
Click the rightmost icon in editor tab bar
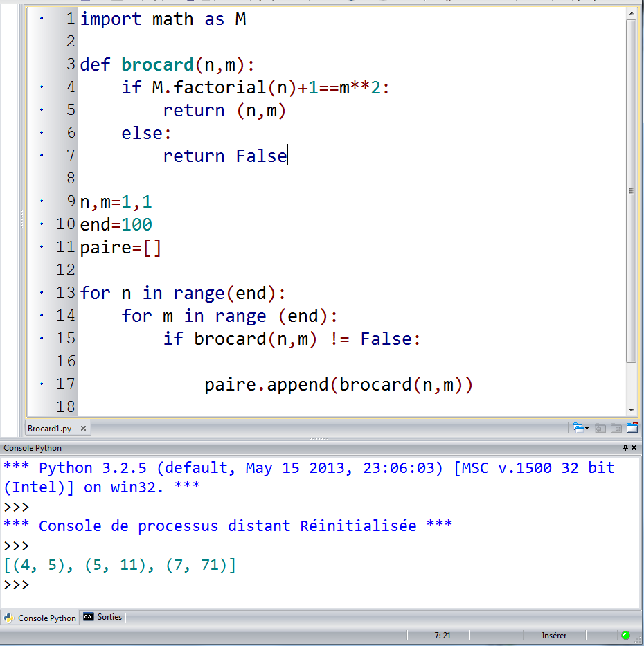[x=632, y=429]
